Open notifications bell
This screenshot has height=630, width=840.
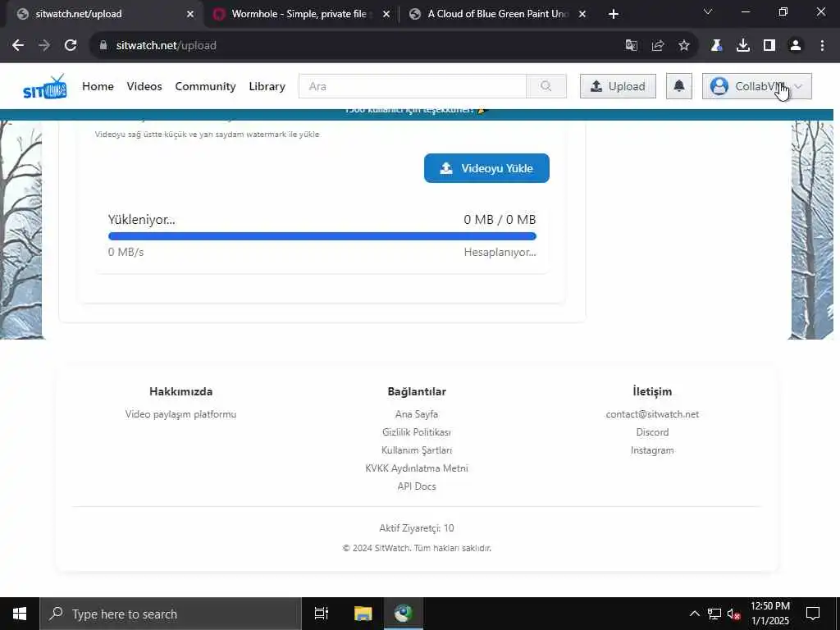pos(678,86)
